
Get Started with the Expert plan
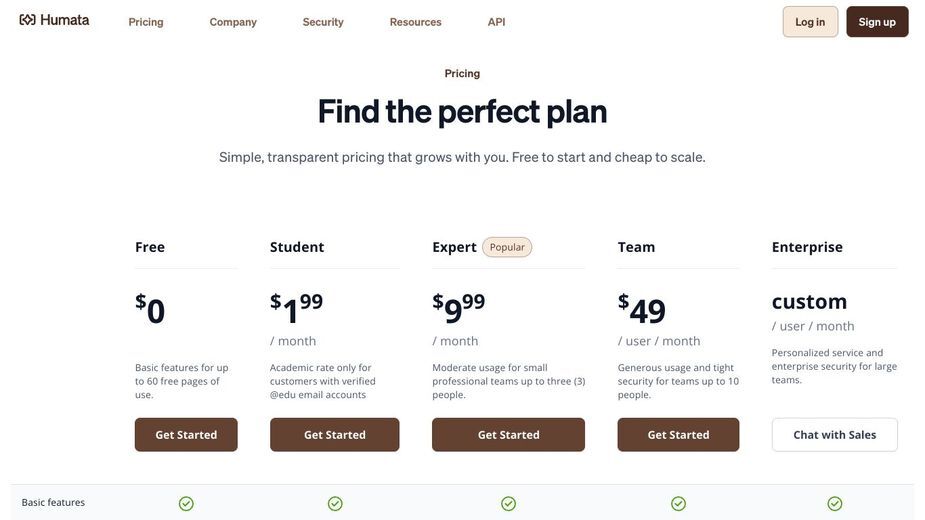(509, 435)
